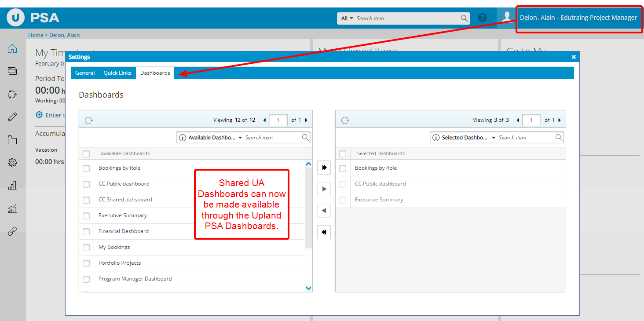
Task: Expand the Available Dashboards search filter dropdown
Action: [240, 138]
